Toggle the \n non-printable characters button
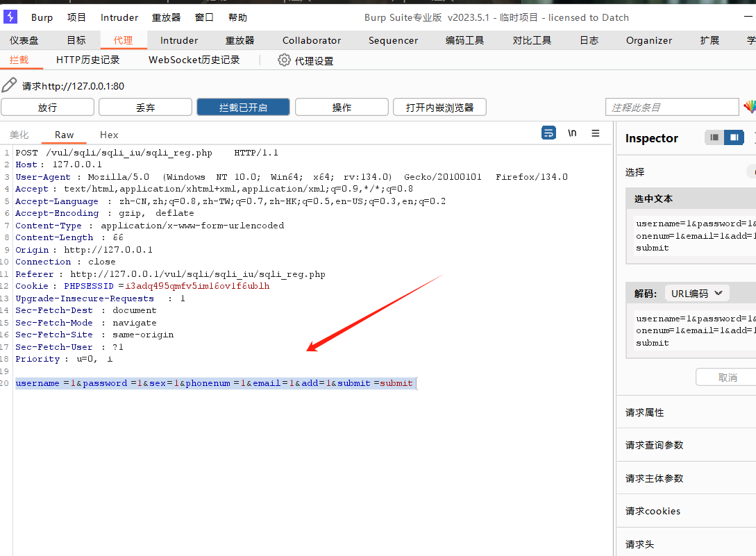Image resolution: width=756 pixels, height=556 pixels. (x=572, y=133)
